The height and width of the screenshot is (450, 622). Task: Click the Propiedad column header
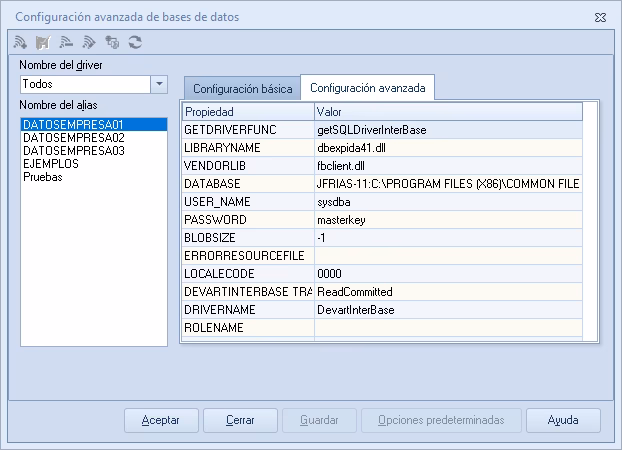point(248,112)
